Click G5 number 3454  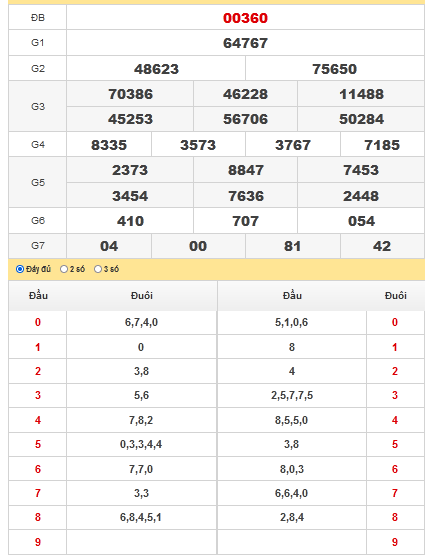coord(130,196)
